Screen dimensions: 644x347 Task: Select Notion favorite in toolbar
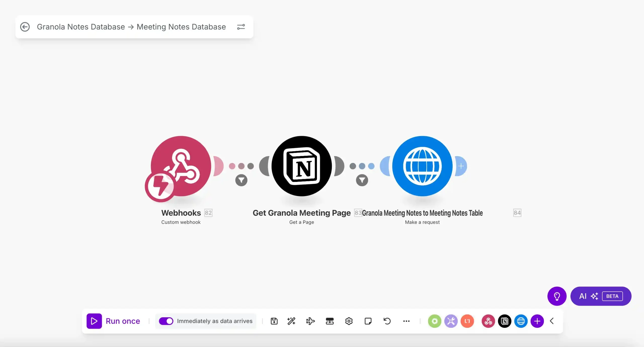[505, 321]
